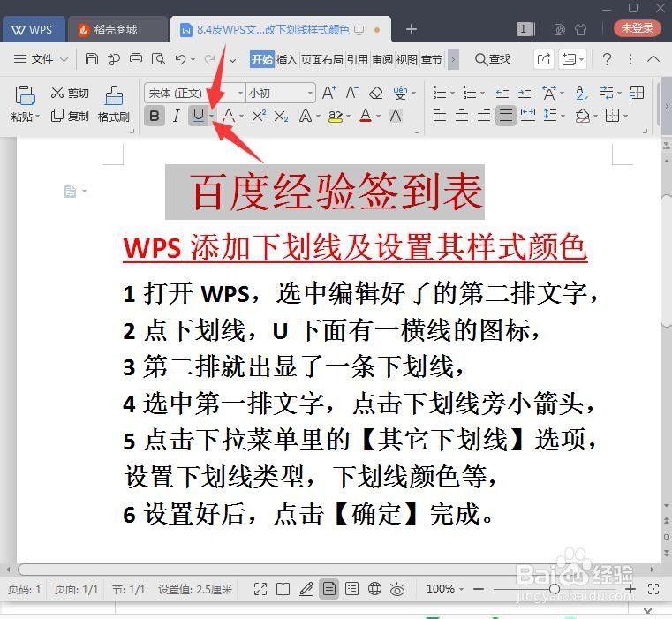Expand font color dropdown arrow
This screenshot has height=619, width=672.
[x=378, y=117]
